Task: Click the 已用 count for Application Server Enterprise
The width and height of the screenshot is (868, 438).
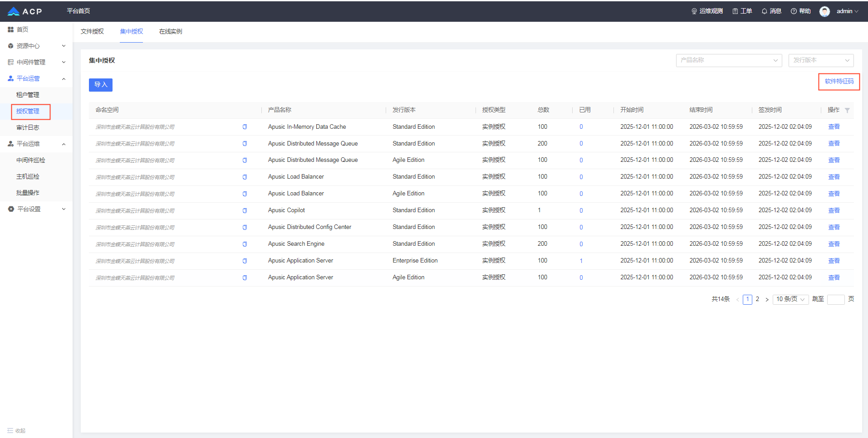Action: pos(581,261)
